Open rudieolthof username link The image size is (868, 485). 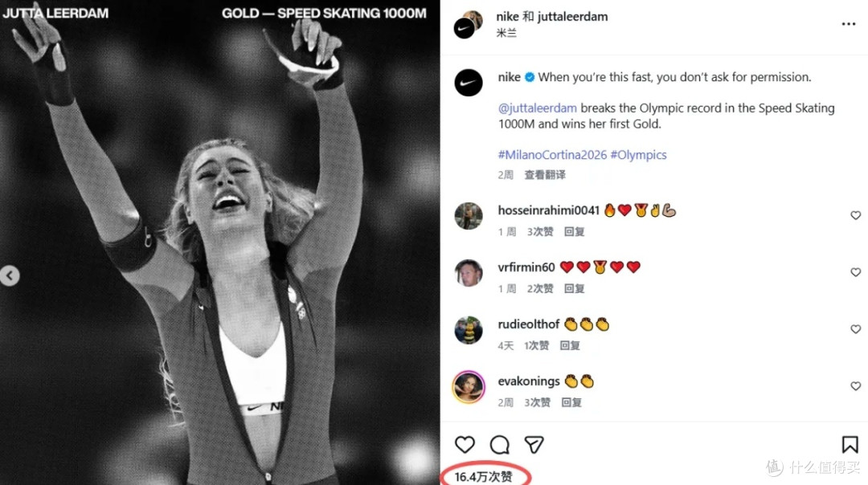(528, 324)
